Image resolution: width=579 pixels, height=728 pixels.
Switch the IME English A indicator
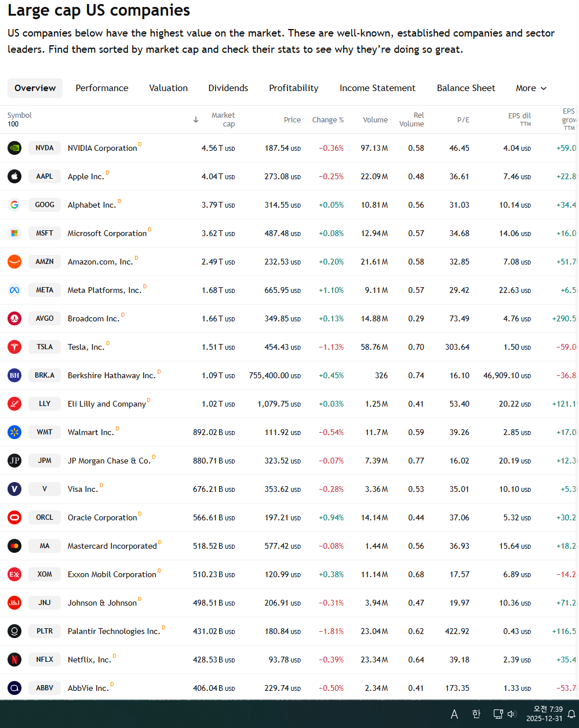(454, 714)
